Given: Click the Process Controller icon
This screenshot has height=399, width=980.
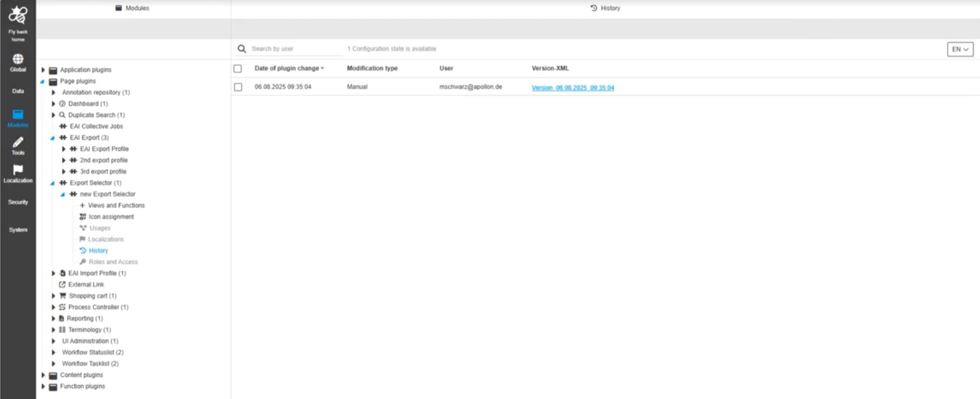Looking at the screenshot, I should (63, 307).
